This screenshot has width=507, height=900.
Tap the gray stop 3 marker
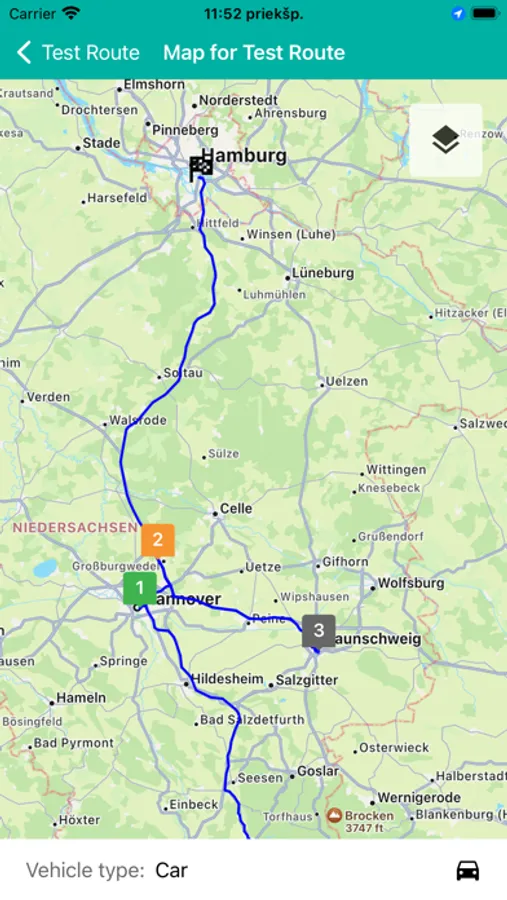coord(319,631)
